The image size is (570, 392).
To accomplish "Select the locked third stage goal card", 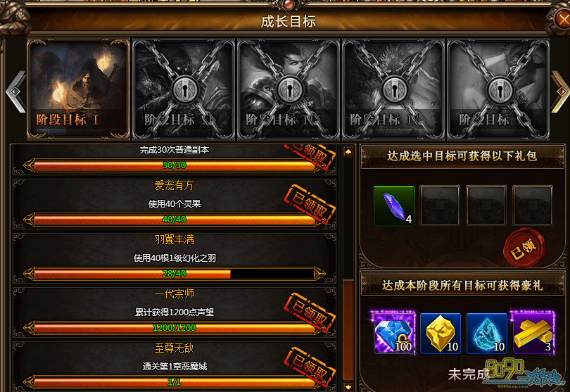I will click(289, 89).
